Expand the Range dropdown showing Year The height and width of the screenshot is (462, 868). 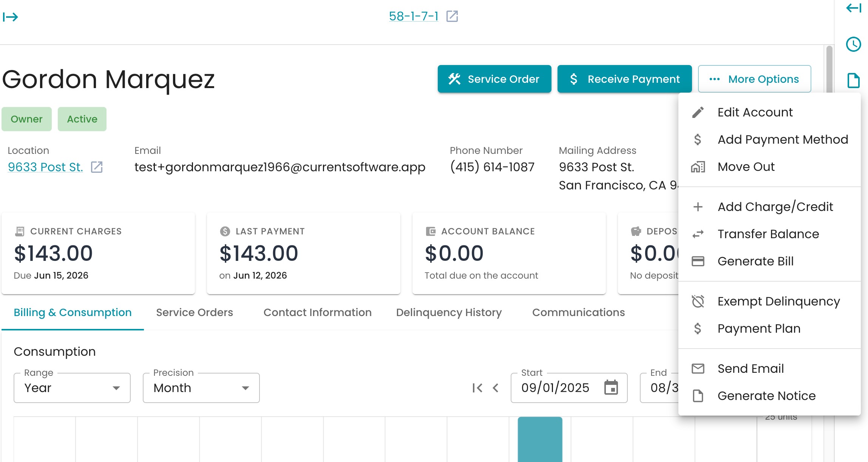pyautogui.click(x=72, y=388)
